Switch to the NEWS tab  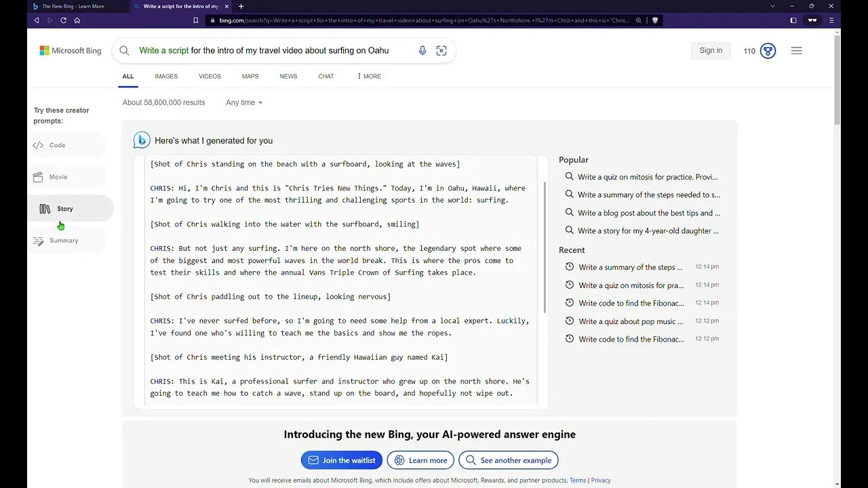click(288, 77)
